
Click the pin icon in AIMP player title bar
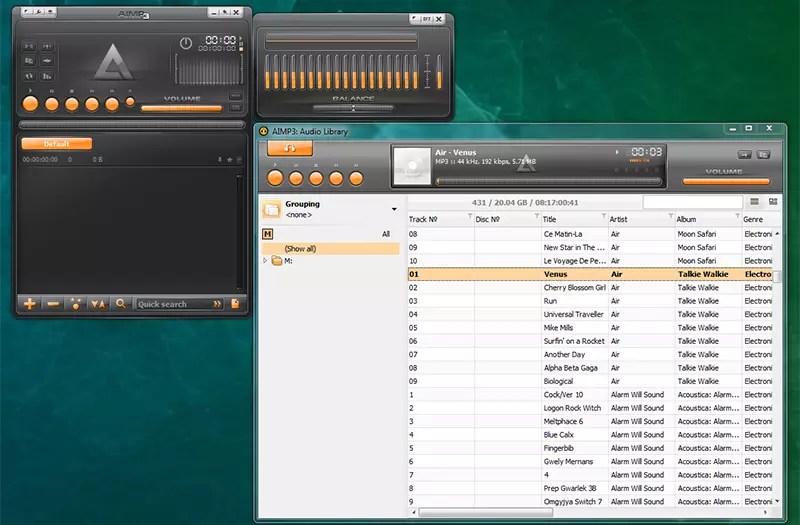(225, 12)
